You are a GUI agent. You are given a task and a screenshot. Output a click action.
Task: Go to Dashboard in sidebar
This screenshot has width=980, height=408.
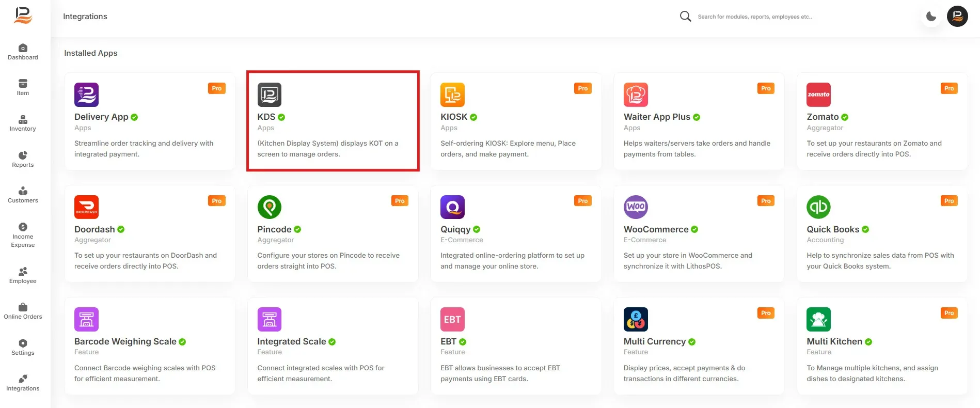click(23, 52)
